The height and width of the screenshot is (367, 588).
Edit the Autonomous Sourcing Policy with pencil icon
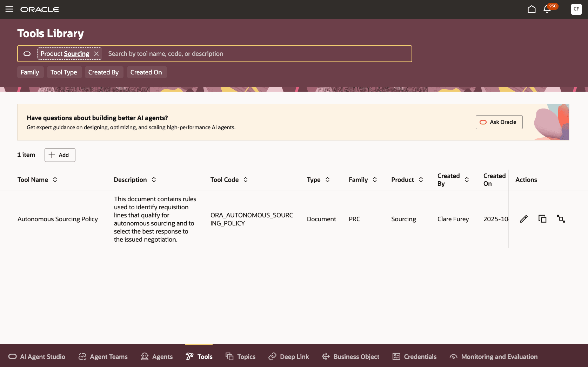523,218
